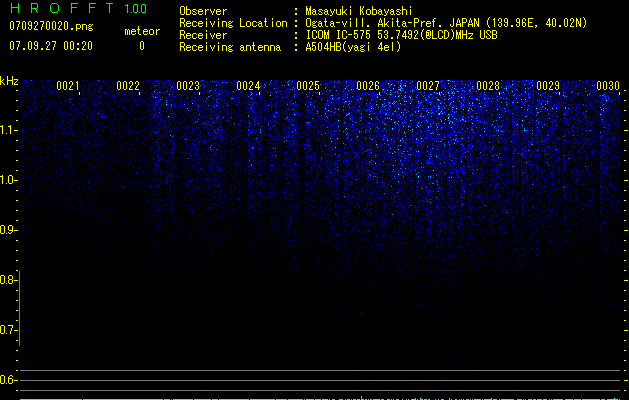Click the 1.0 kHz axis label

pos(7,180)
